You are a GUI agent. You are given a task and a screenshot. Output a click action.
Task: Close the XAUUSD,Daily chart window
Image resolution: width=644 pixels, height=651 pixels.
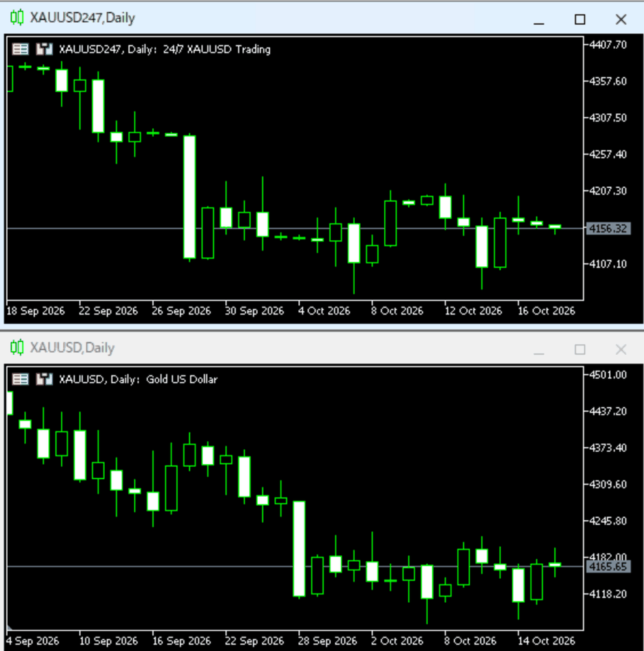621,350
